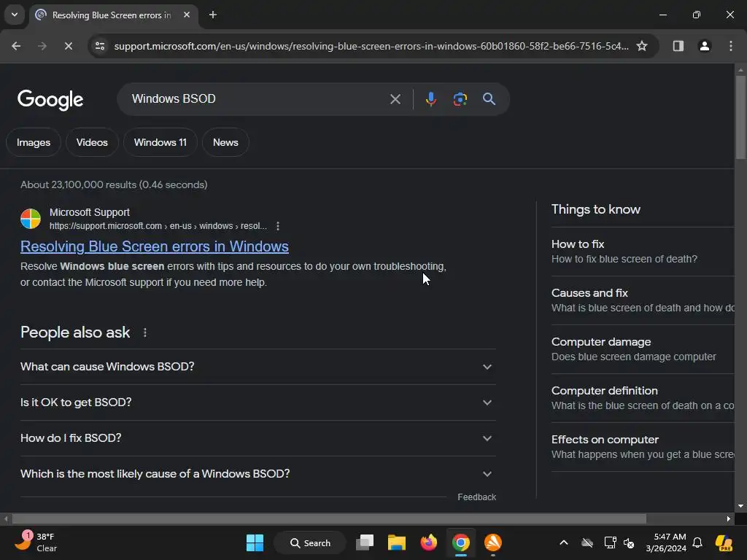Viewport: 747px width, 560px height.
Task: Open the Chrome profile menu
Action: point(705,46)
